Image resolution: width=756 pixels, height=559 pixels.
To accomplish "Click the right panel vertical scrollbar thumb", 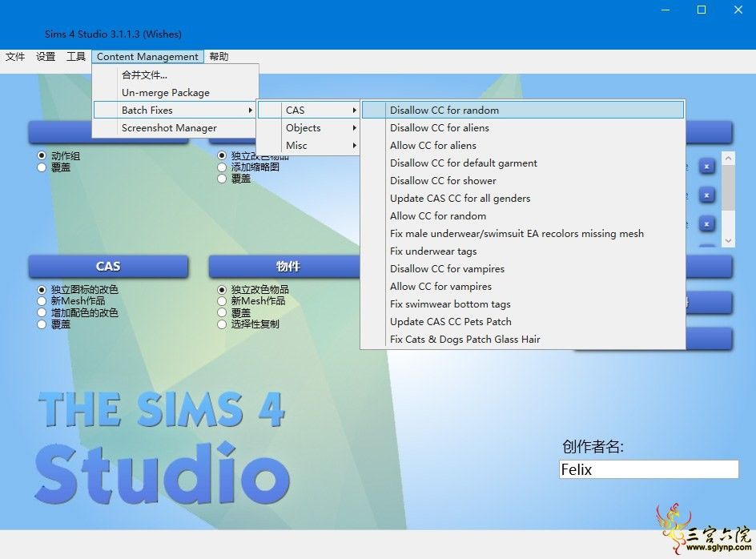I will click(729, 187).
